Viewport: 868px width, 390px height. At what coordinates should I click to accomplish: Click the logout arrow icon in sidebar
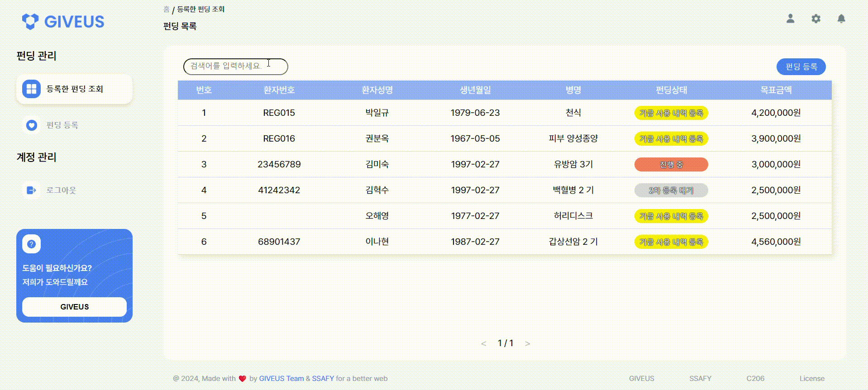pyautogui.click(x=31, y=190)
